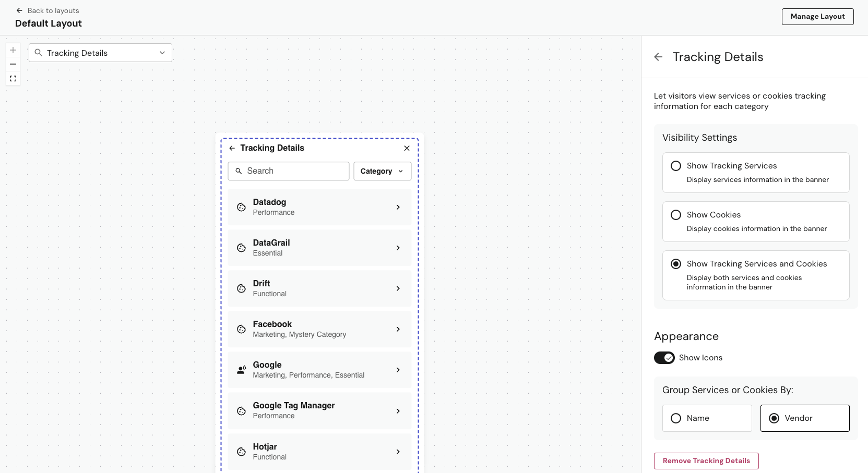Close the Tracking Details preview banner
The width and height of the screenshot is (868, 473).
click(407, 148)
